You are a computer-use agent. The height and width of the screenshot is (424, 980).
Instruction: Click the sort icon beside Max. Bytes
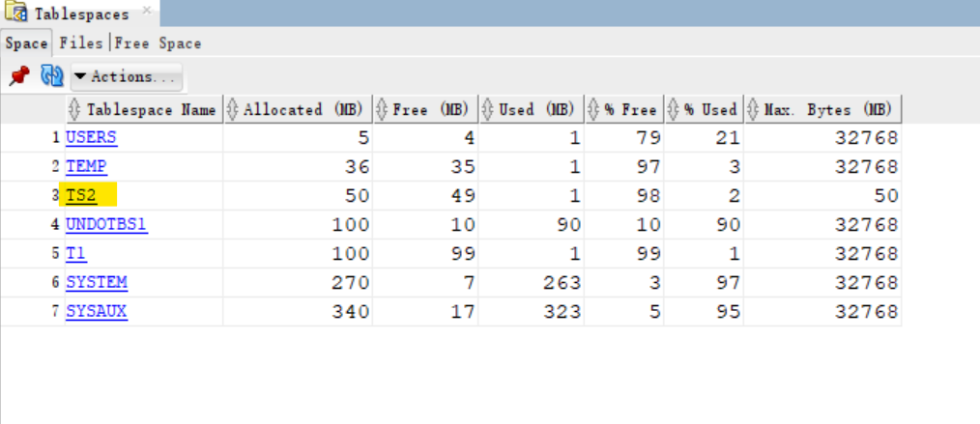(753, 110)
